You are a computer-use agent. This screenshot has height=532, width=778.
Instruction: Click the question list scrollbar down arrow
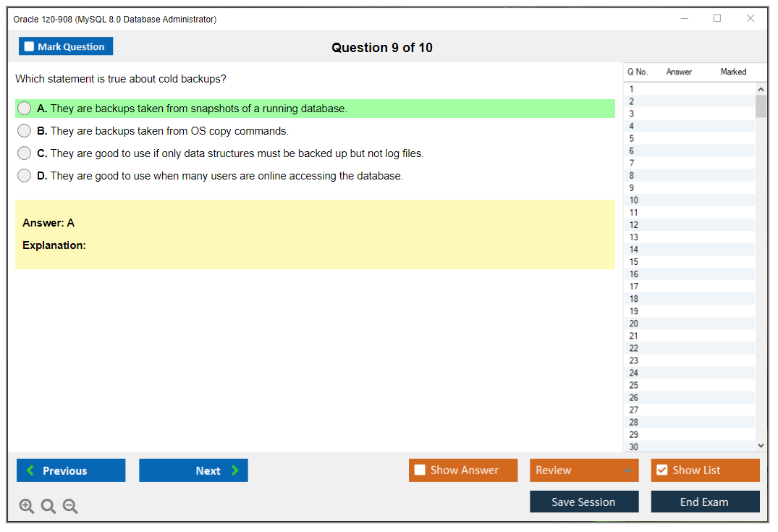coord(761,445)
